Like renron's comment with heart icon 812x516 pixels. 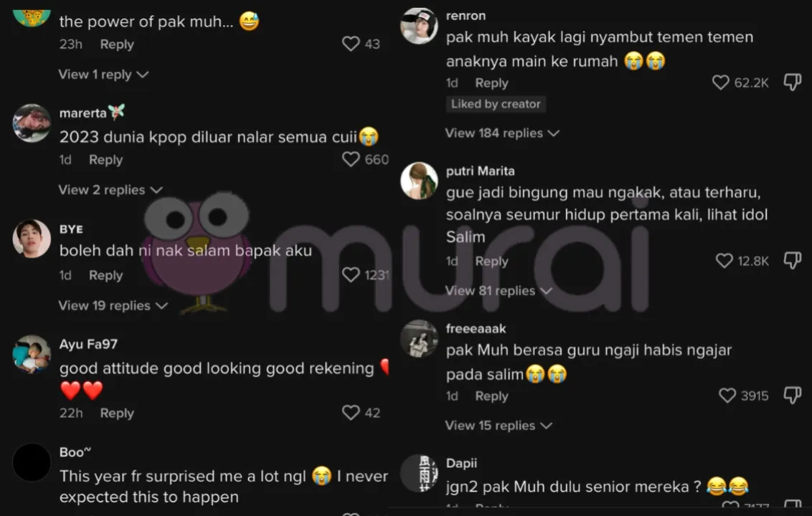(x=721, y=82)
